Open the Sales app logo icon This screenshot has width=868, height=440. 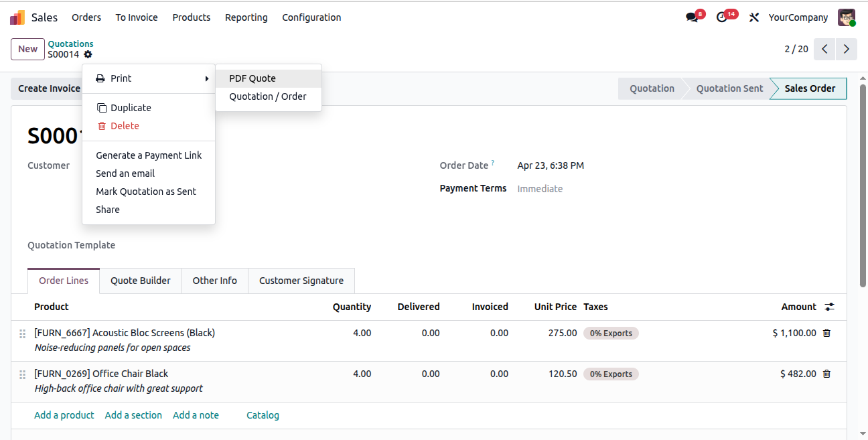[x=17, y=17]
